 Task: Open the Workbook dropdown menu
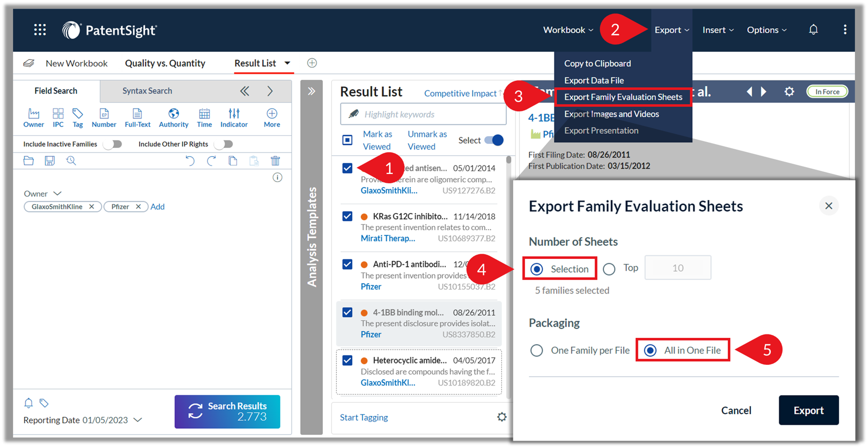(x=568, y=30)
